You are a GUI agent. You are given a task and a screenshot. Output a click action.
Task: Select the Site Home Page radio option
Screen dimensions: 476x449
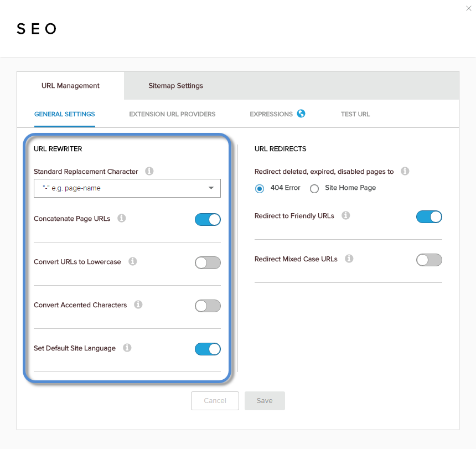[314, 189]
